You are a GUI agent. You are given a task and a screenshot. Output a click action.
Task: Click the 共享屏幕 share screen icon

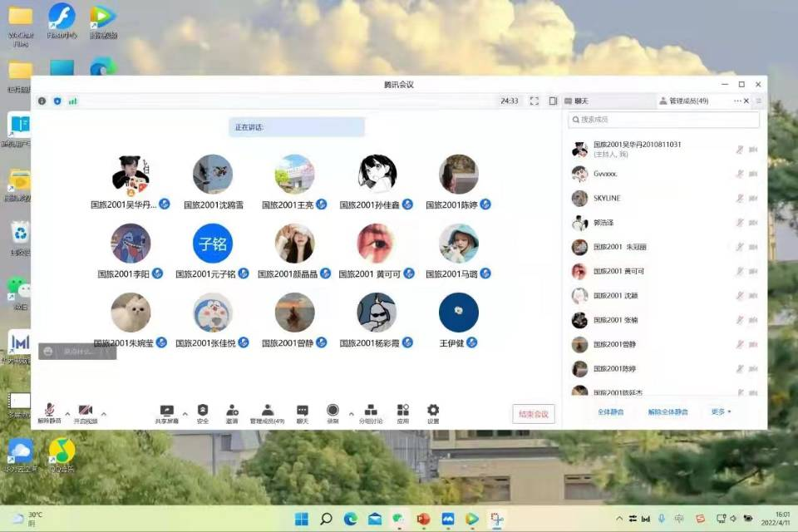click(x=166, y=411)
